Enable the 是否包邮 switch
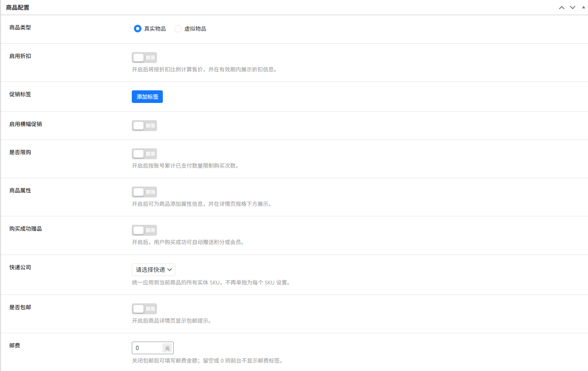This screenshot has width=588, height=371. [x=144, y=309]
